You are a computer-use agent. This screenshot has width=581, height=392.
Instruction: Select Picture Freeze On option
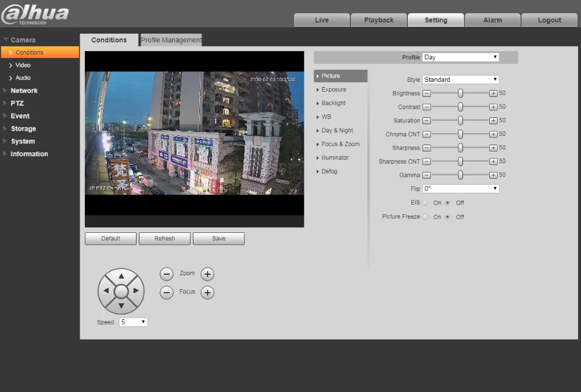point(425,217)
